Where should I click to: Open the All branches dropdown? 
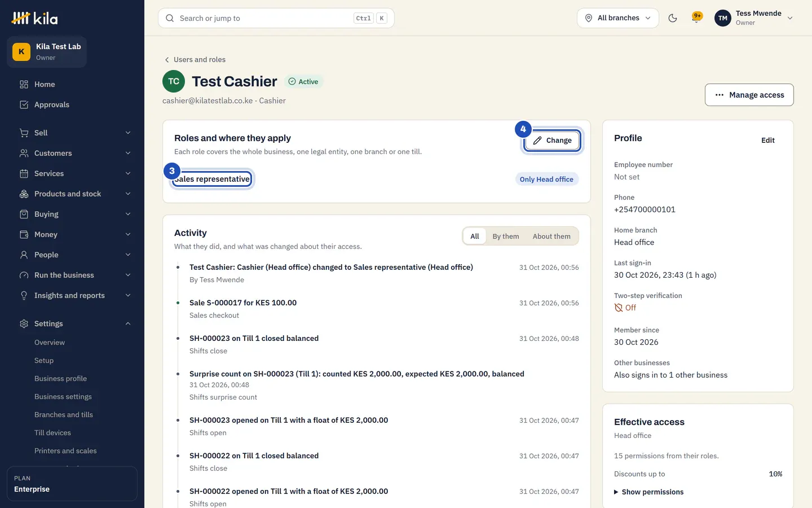618,18
